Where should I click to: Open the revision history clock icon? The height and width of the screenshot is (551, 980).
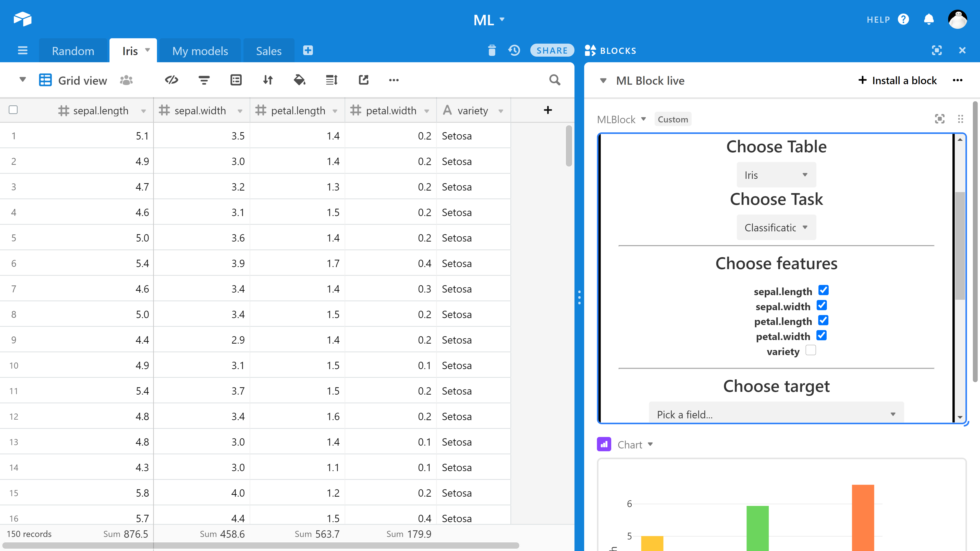514,51
